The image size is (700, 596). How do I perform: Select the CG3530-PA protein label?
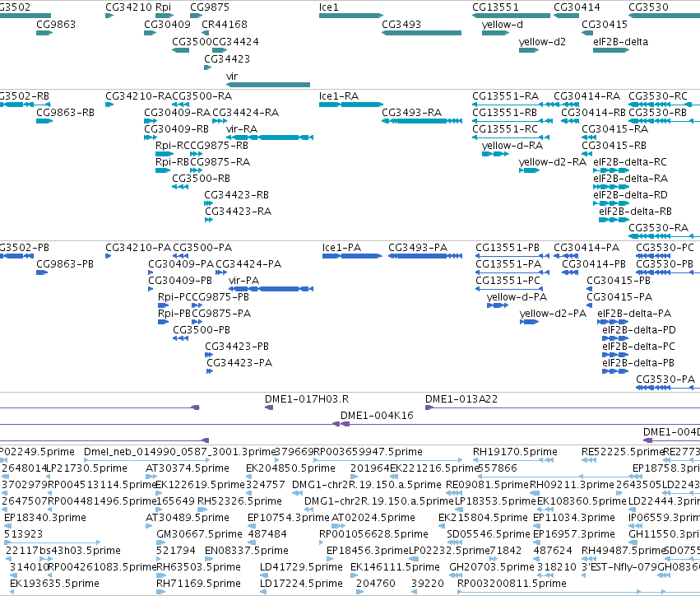(x=665, y=379)
